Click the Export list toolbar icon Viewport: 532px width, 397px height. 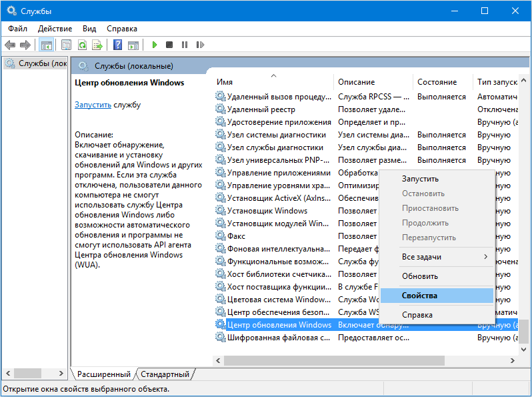click(x=97, y=45)
